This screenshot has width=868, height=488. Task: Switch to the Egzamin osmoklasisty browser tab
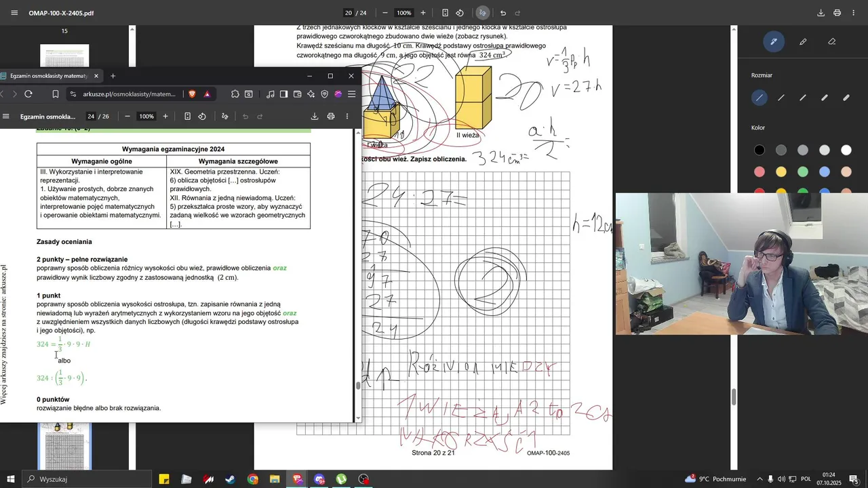(48, 76)
